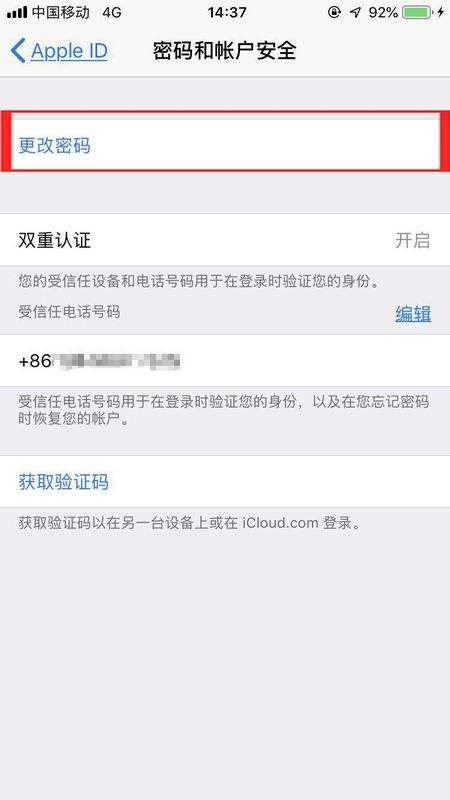
Task: Tap the charging bolt icon
Action: pyautogui.click(x=440, y=12)
